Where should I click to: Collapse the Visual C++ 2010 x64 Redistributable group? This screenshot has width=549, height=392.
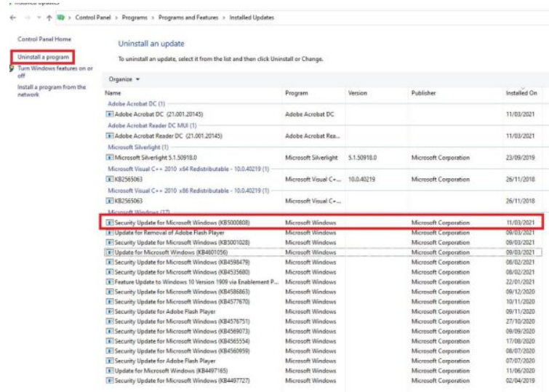click(188, 169)
